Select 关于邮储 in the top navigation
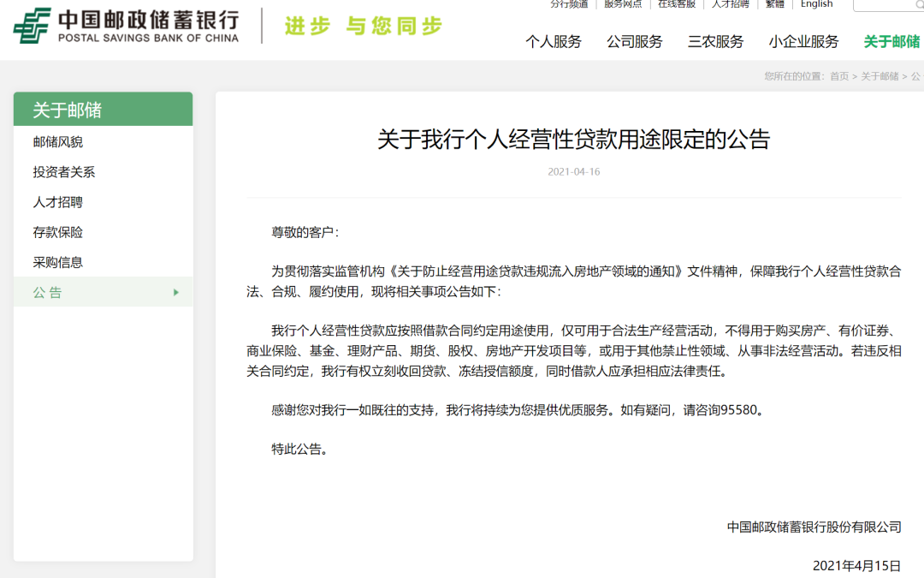 [892, 41]
